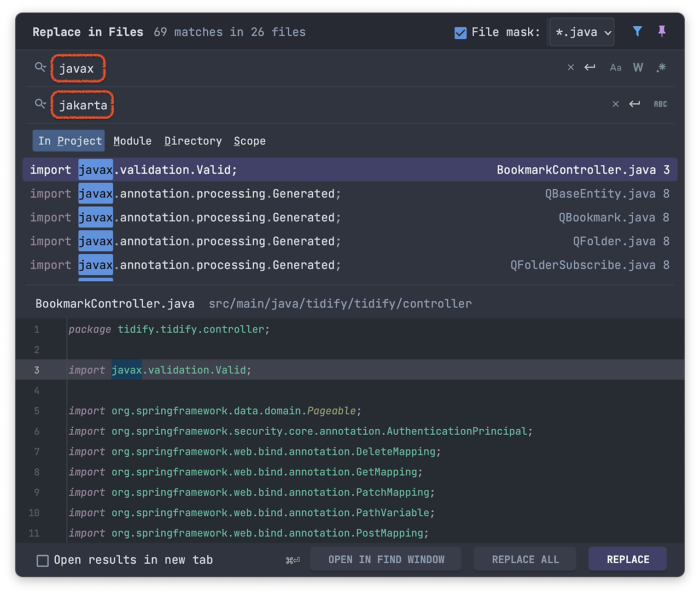
Task: Click the PostMapping import line
Action: (248, 533)
